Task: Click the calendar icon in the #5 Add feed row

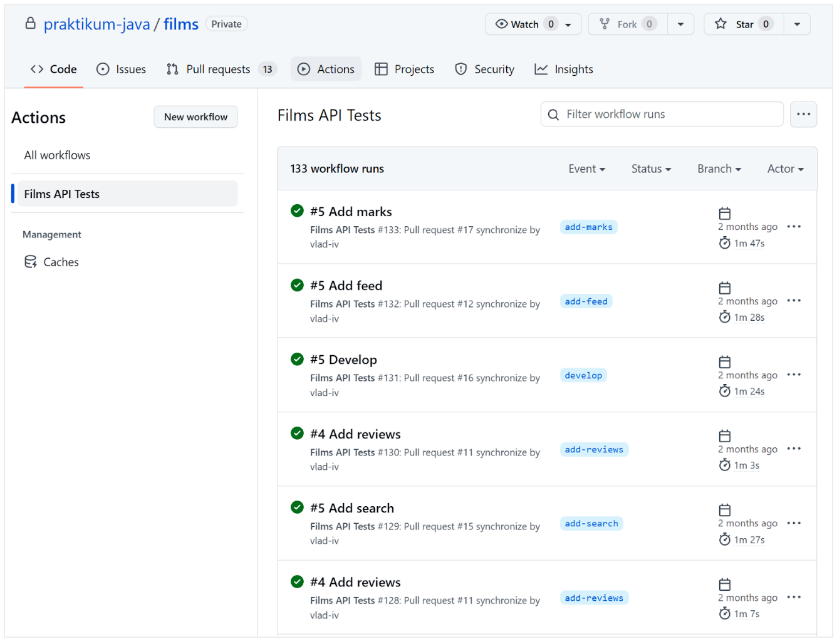Action: point(725,288)
